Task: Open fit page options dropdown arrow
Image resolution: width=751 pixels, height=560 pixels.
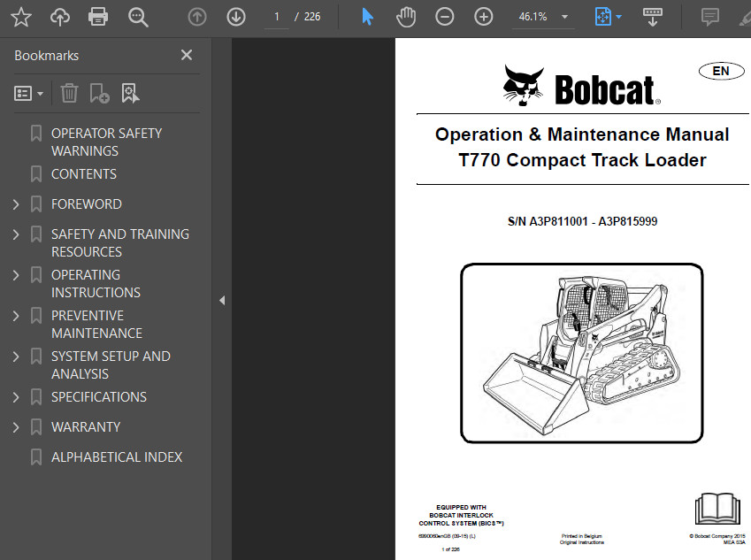Action: coord(619,17)
